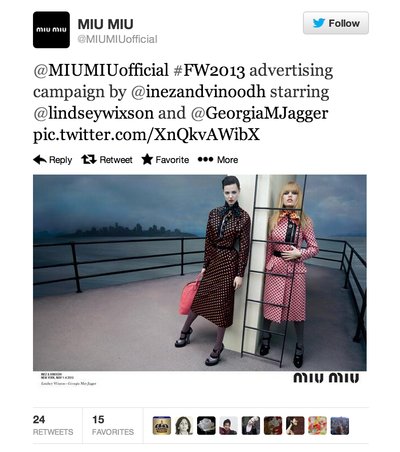Click the Follow button with bird icon
400x452 pixels.
pos(336,23)
